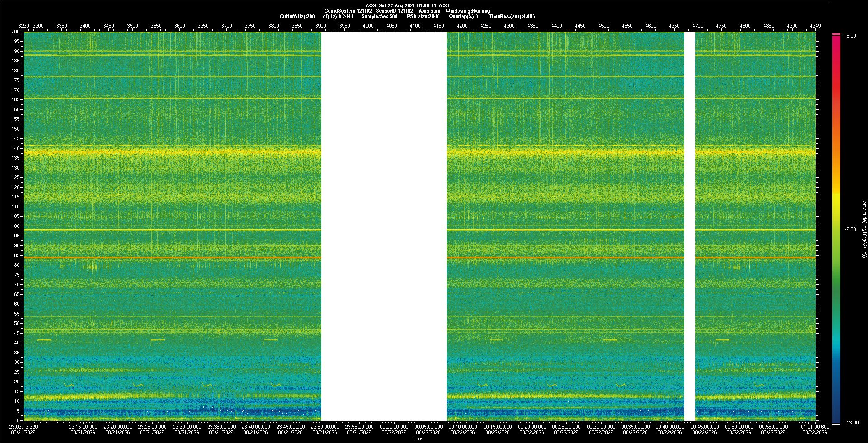Click the Cutoff(Hz):200 header text
Viewport: 868px width, 443px height.
point(297,16)
